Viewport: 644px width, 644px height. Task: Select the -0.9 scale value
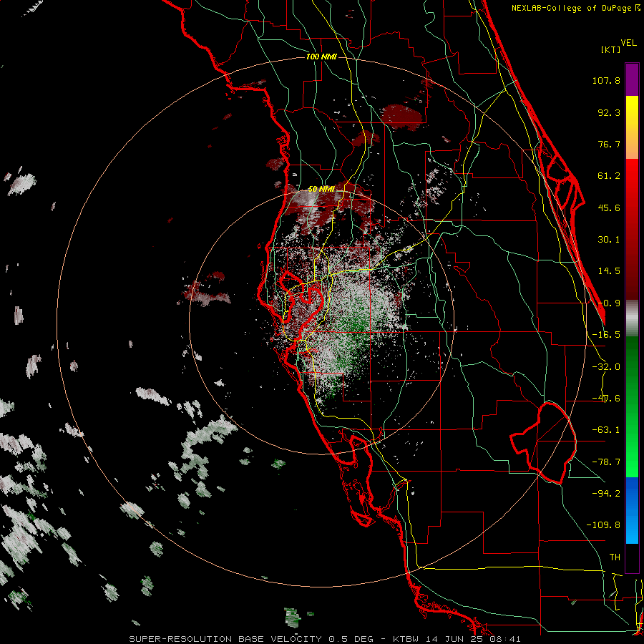(609, 303)
